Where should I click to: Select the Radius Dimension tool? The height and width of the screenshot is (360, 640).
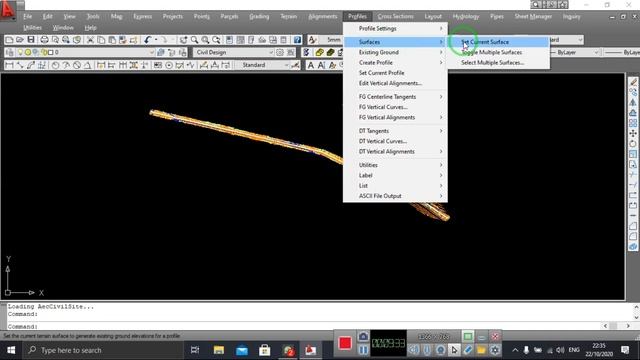pos(55,65)
